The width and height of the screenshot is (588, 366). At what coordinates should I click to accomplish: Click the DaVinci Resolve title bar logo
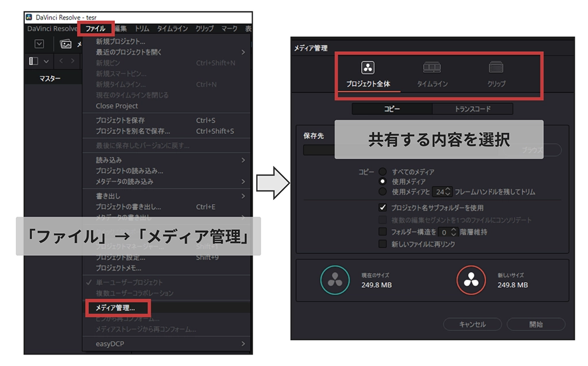[x=29, y=17]
